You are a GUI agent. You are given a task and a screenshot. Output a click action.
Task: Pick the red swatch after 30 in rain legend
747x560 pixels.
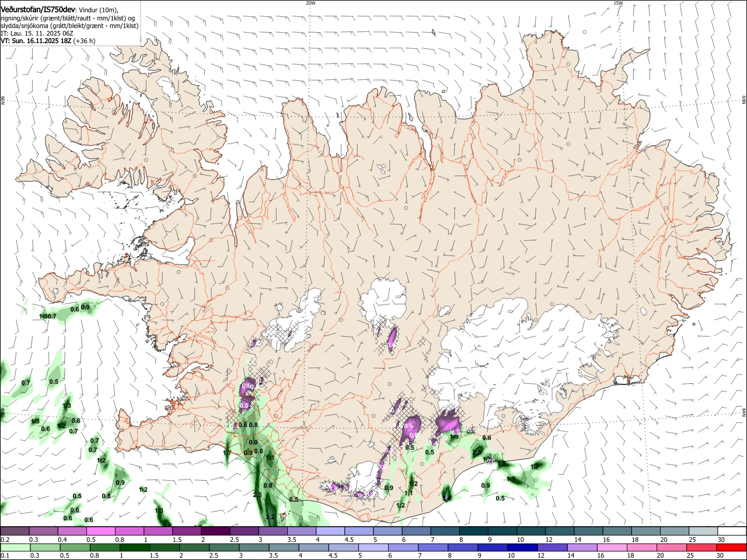pyautogui.click(x=732, y=547)
